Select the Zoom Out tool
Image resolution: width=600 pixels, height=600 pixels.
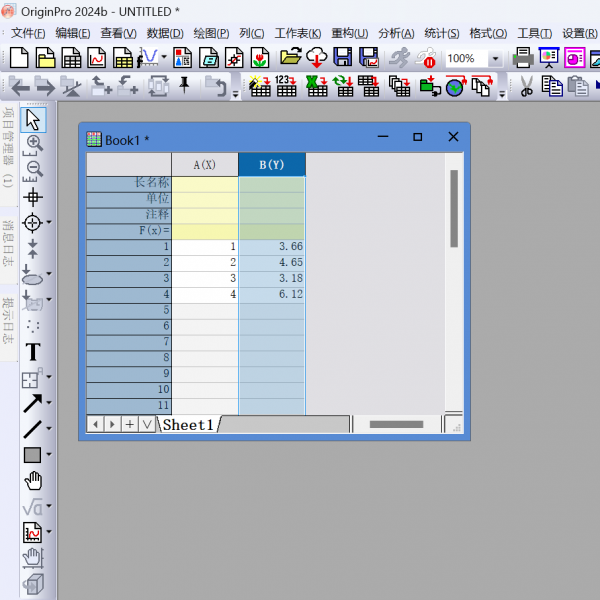33,171
